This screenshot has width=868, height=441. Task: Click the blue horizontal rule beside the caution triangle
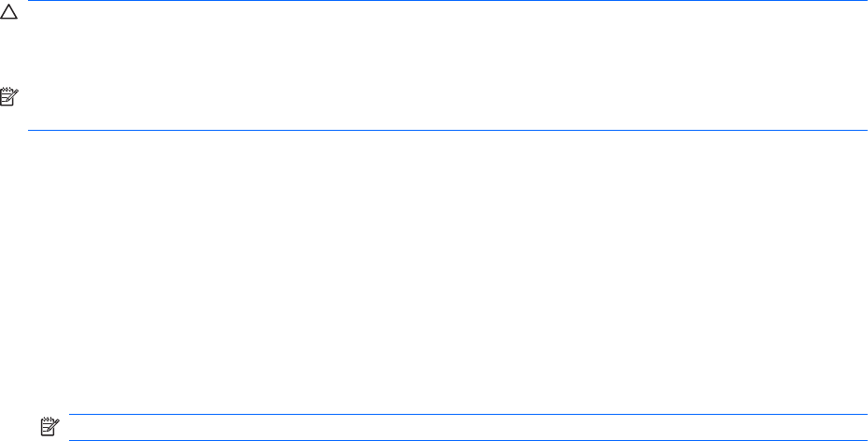coord(446,1)
